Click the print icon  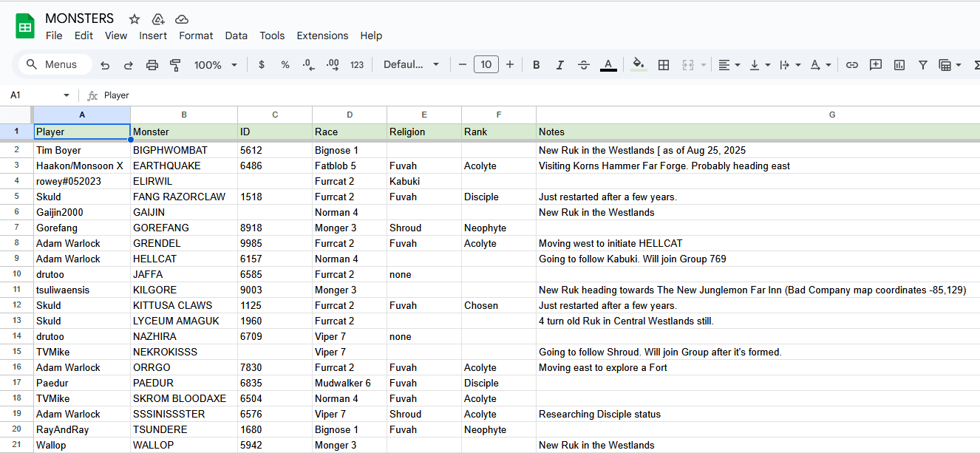tap(152, 65)
